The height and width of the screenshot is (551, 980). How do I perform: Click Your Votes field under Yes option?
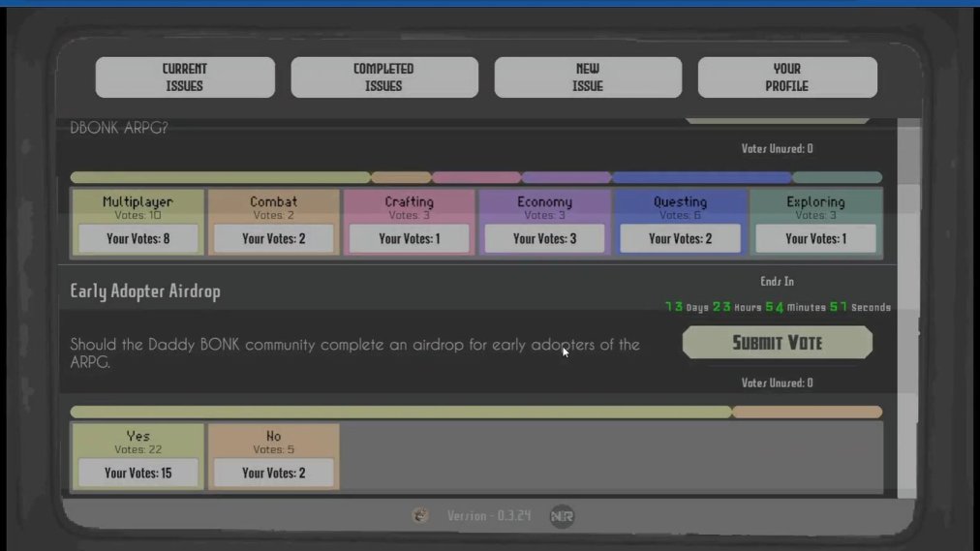[138, 473]
